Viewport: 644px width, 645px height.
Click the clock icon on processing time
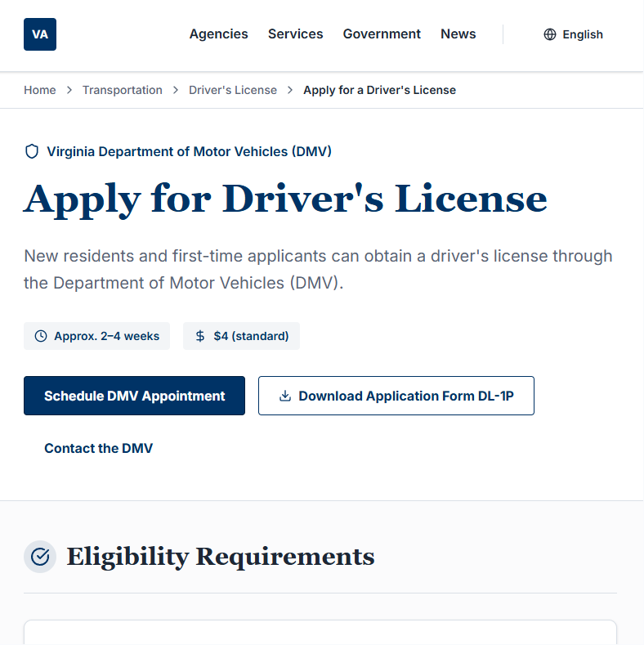pos(41,336)
